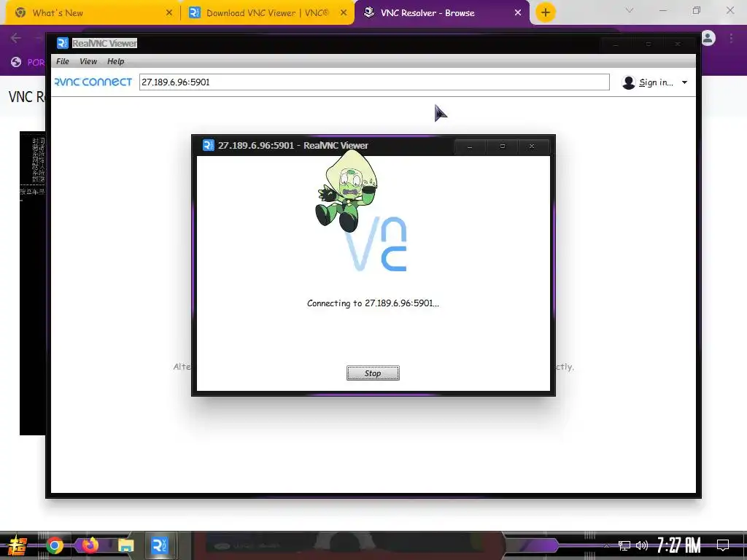This screenshot has height=560, width=747.
Task: Click the RealVNC Viewer main window icon
Action: click(63, 43)
